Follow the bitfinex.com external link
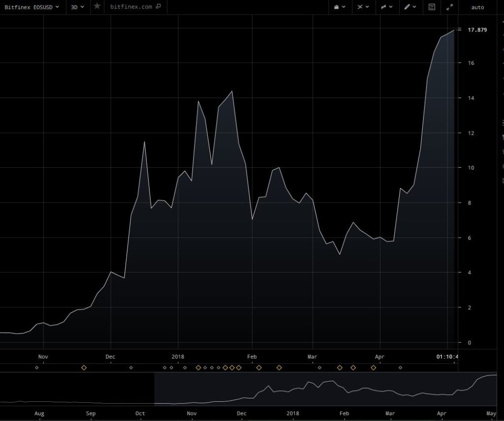504x421 pixels. point(131,7)
